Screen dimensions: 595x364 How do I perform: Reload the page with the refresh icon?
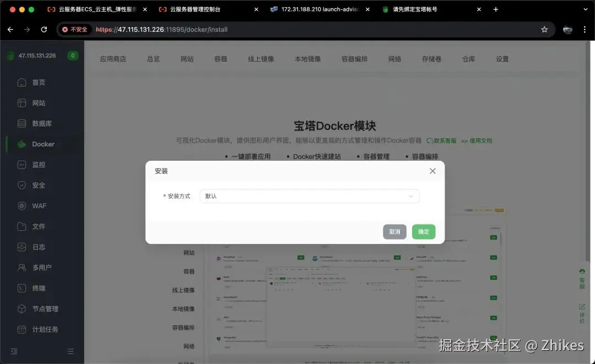click(x=44, y=30)
